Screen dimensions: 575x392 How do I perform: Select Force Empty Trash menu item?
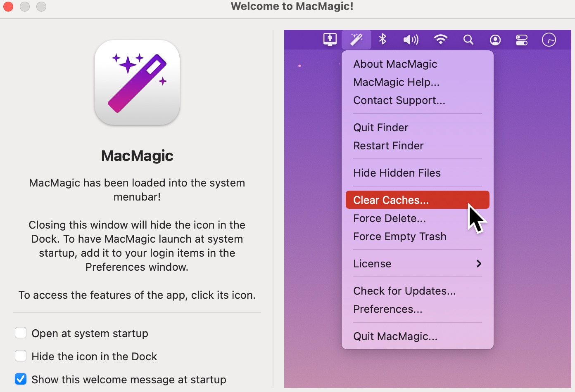[x=418, y=236]
